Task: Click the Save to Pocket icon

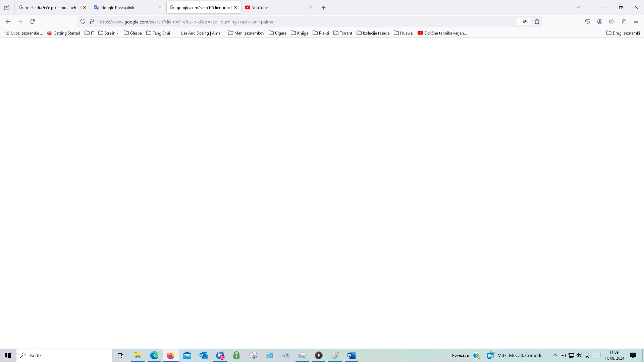Action: [x=588, y=21]
